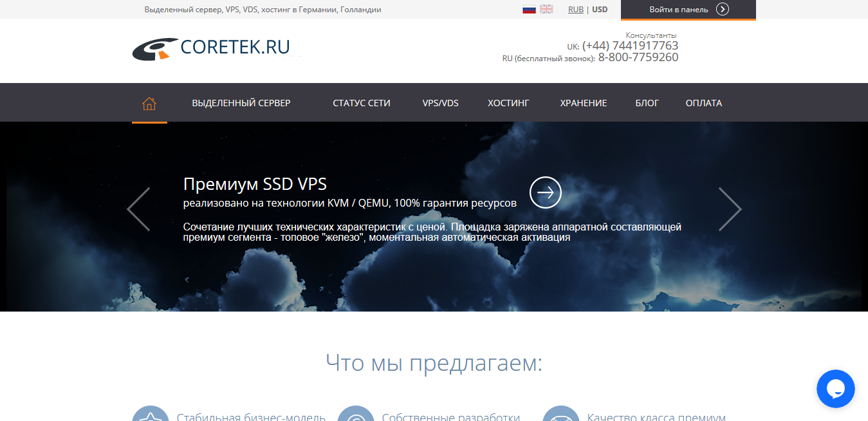Click the Coretek.ru logo
This screenshot has width=868, height=421.
(x=212, y=48)
